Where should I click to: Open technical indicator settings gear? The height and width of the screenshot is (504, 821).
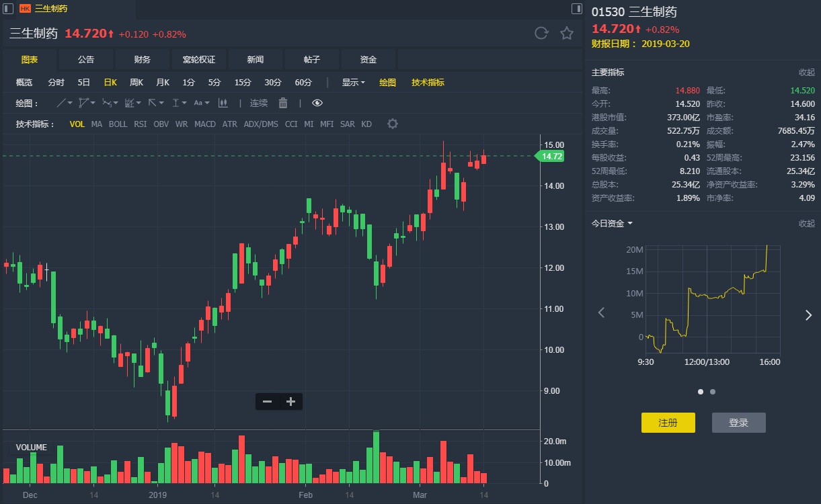[x=393, y=124]
